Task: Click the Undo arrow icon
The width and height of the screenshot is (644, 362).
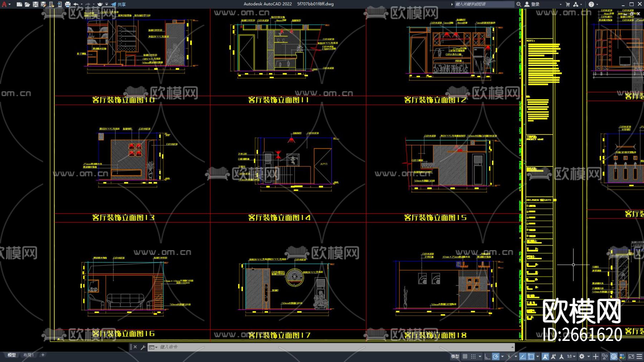Action: tap(76, 4)
